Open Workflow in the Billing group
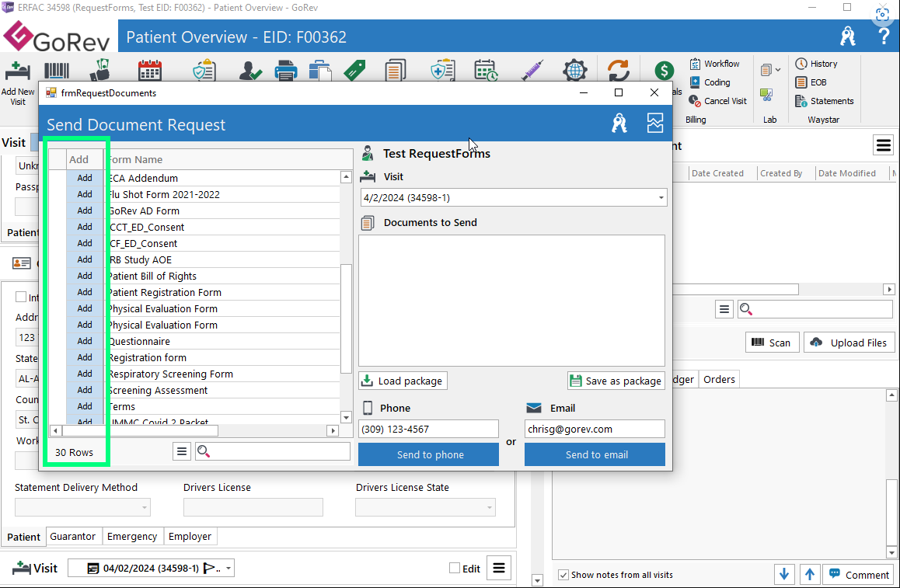Screen dimensions: 900x588 coord(714,64)
